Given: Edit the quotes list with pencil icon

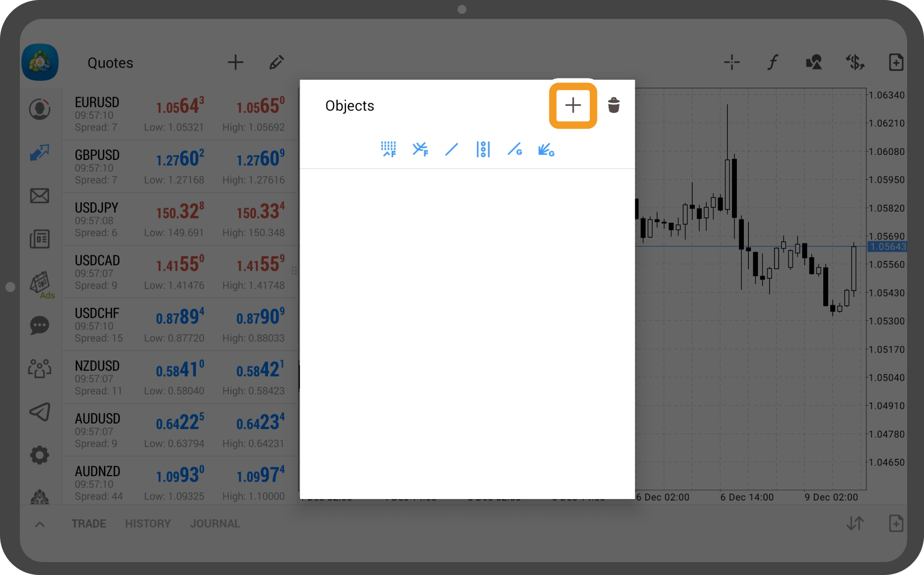Looking at the screenshot, I should (x=276, y=63).
